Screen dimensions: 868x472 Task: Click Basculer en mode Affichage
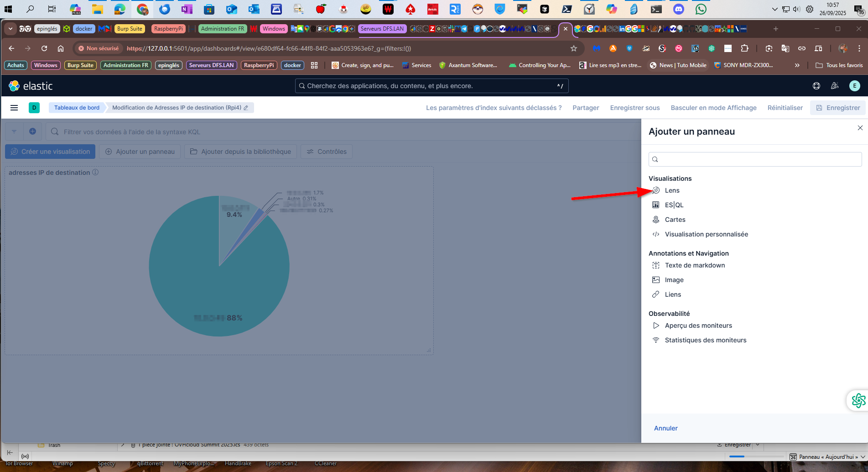pyautogui.click(x=713, y=108)
